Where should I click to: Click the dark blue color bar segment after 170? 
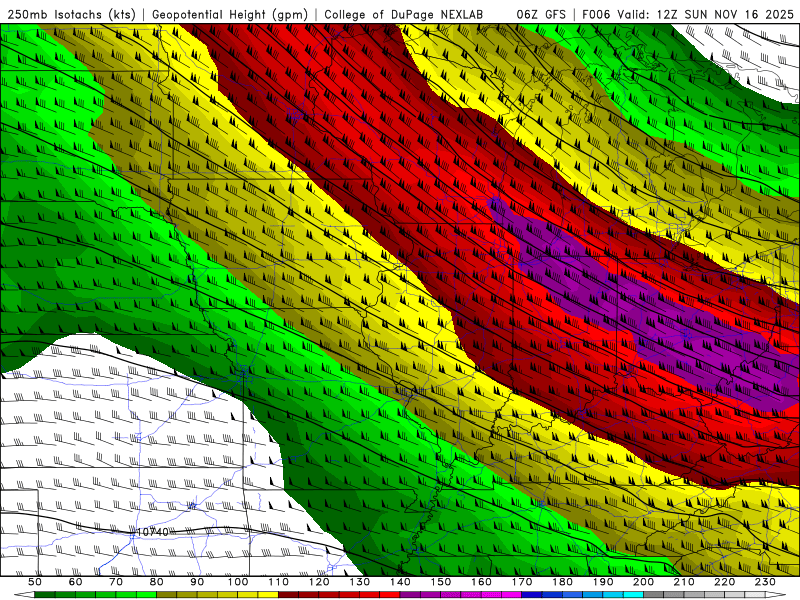[532, 595]
